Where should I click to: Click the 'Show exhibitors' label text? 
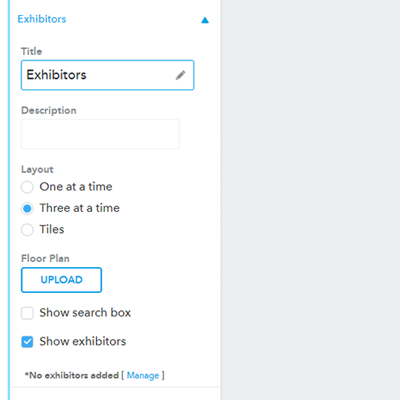[x=83, y=341]
